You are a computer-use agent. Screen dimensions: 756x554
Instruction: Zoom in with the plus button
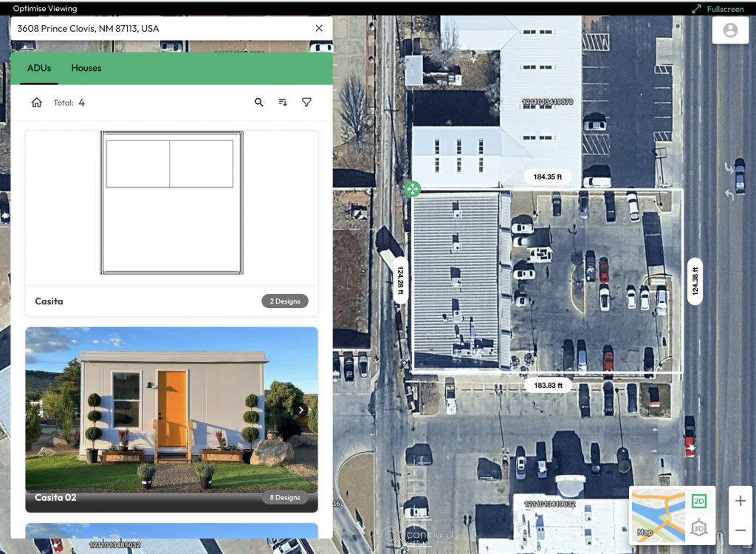point(740,501)
